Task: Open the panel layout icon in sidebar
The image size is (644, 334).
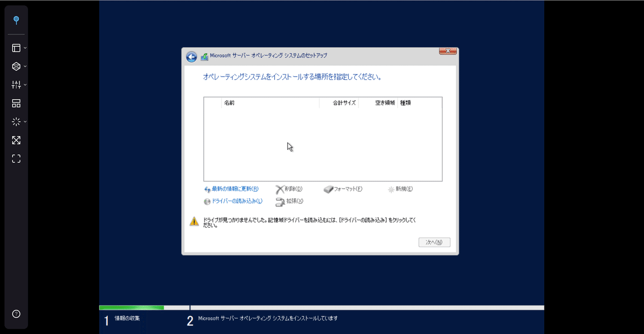Action: 16,48
